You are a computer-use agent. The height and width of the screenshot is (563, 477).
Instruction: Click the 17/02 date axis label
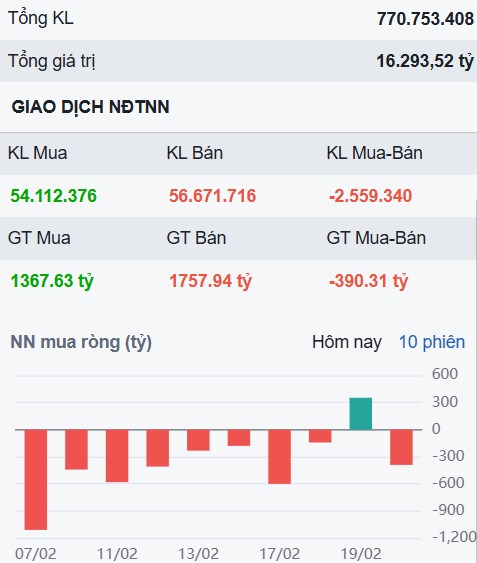[x=279, y=554]
